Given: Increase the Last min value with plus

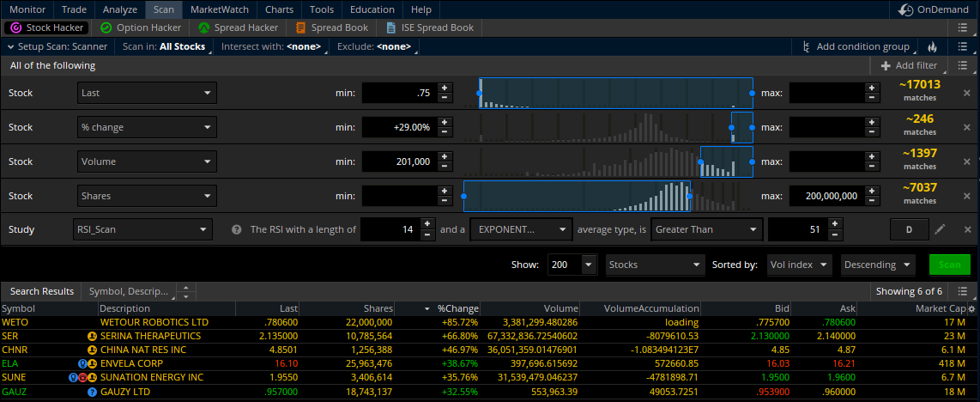Looking at the screenshot, I should click(x=444, y=88).
